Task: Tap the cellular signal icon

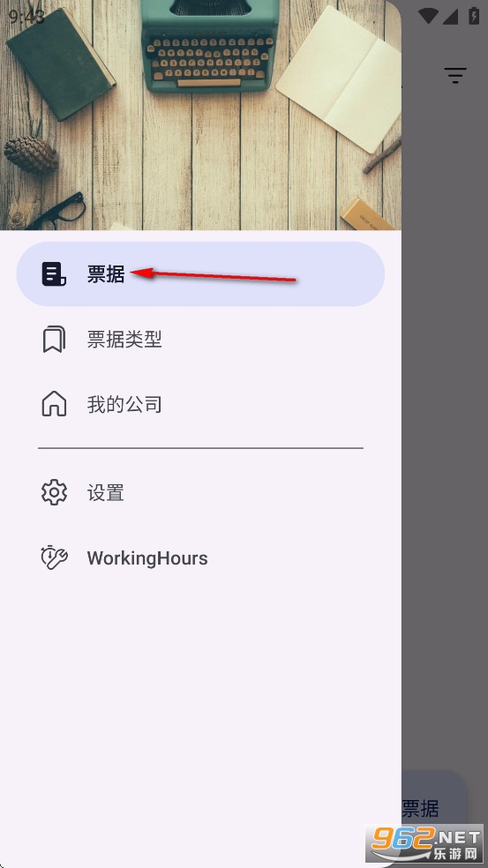Action: [450, 16]
